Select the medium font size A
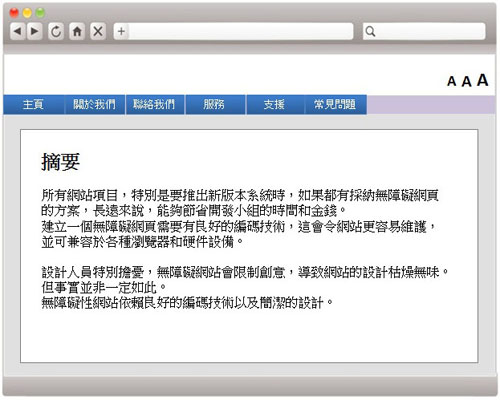Screen dimensions: 500x400 pos(466,81)
